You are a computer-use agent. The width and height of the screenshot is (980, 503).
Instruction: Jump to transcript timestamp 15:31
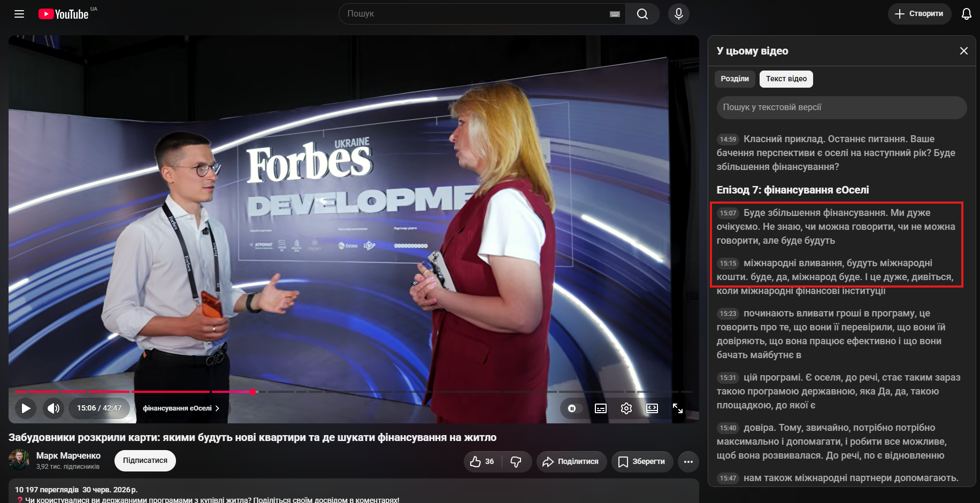(x=728, y=378)
